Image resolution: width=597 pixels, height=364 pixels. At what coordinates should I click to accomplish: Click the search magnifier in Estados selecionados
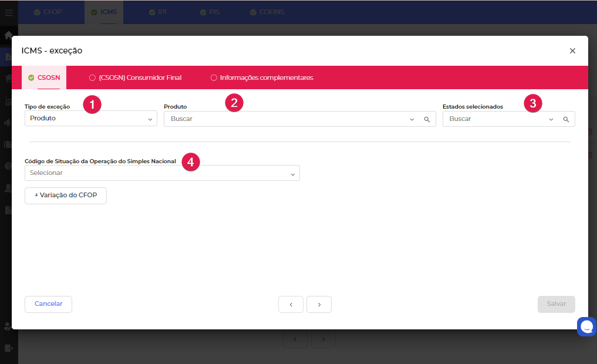(566, 119)
